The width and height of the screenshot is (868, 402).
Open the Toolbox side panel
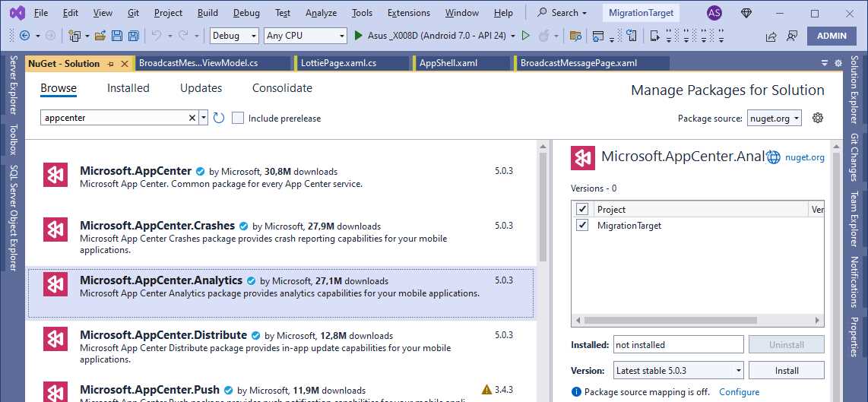click(13, 139)
